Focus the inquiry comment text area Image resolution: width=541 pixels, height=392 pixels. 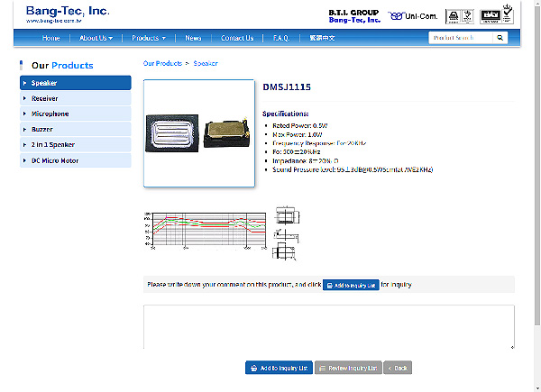328,326
